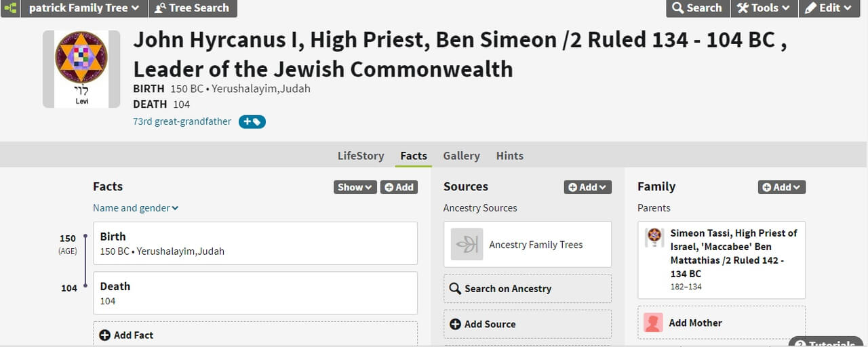Click the Search on Ancestry magnifier icon

(x=455, y=289)
